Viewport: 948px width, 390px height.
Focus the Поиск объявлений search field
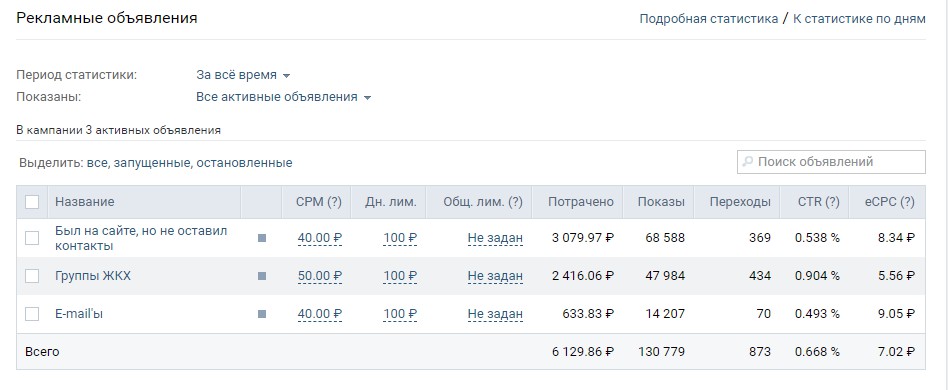(831, 162)
